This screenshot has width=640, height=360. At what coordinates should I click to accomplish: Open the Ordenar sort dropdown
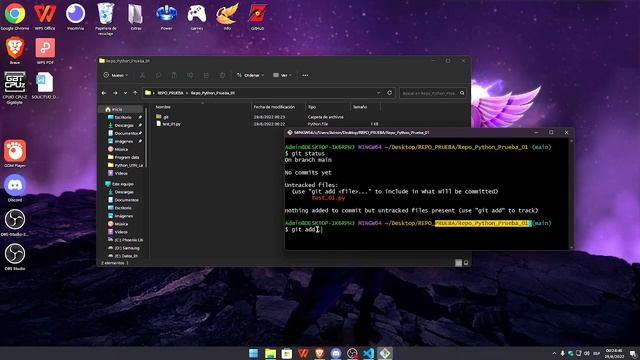(x=250, y=75)
